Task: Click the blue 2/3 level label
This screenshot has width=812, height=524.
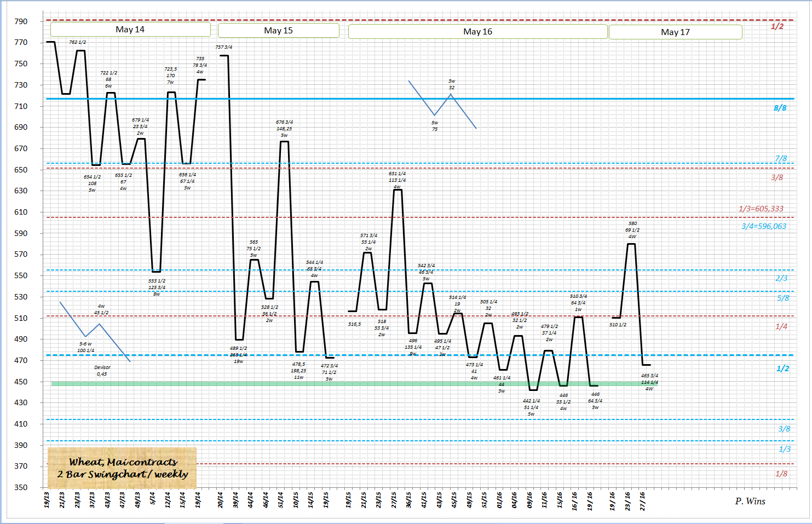Action: click(x=781, y=278)
